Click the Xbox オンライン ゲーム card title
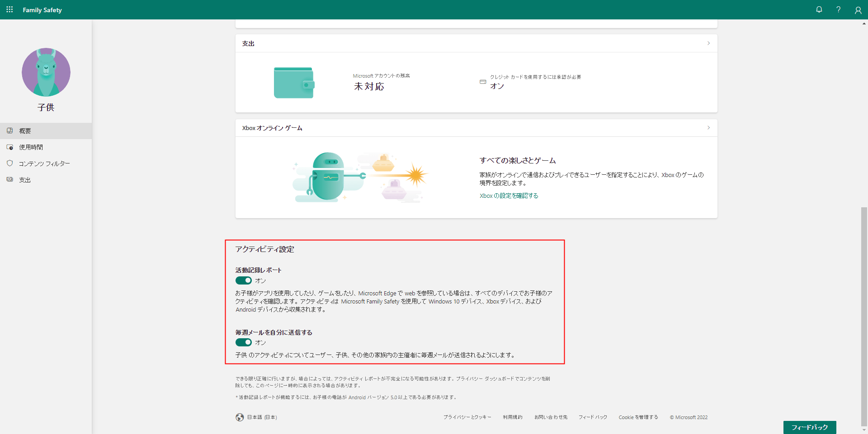The height and width of the screenshot is (434, 868). (x=272, y=128)
